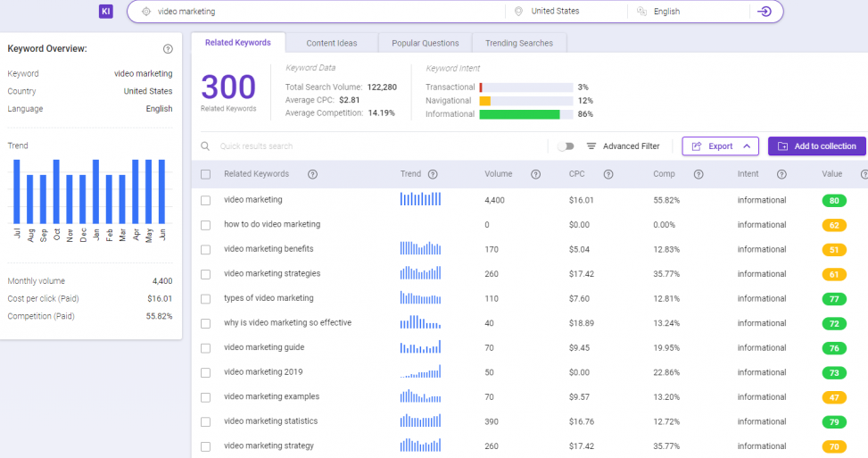This screenshot has width=868, height=458.
Task: Tick types of video marketing checkbox
Action: tap(206, 299)
